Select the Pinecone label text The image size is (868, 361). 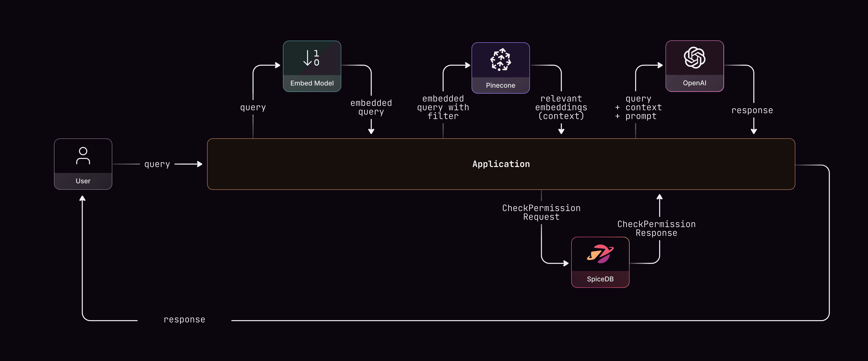(500, 85)
